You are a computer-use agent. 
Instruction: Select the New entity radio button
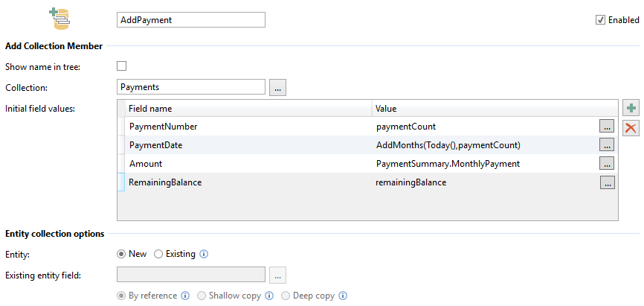tap(122, 254)
